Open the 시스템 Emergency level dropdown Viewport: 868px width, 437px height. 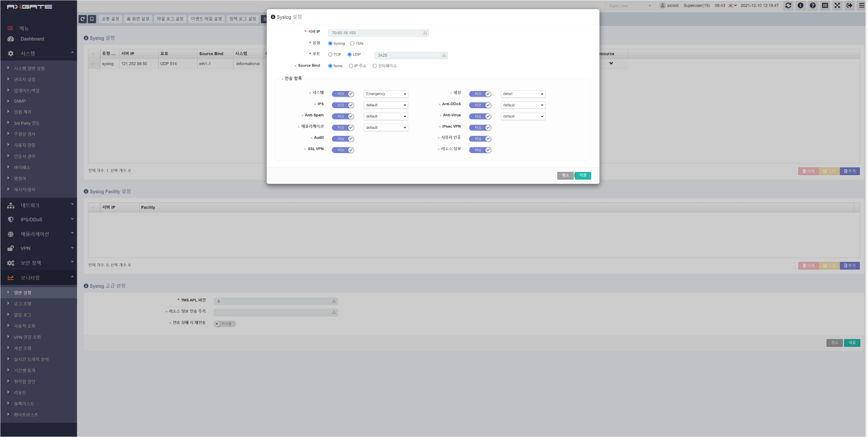point(386,94)
